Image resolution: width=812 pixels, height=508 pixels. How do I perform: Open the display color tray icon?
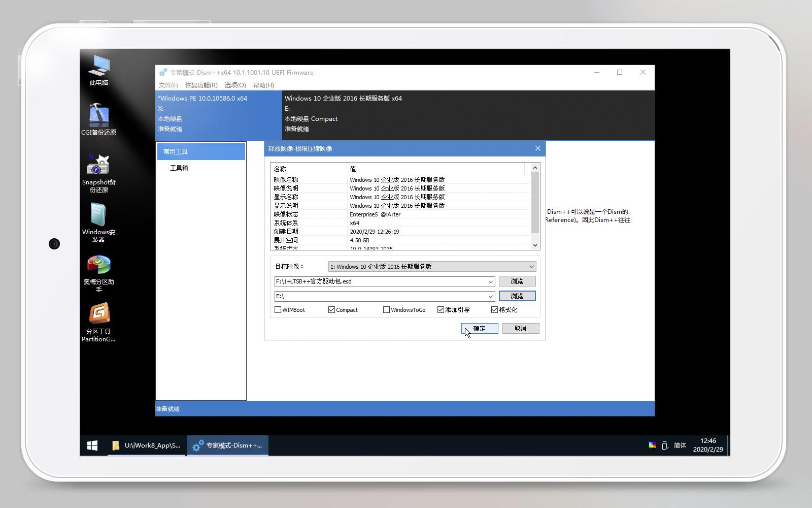[652, 445]
